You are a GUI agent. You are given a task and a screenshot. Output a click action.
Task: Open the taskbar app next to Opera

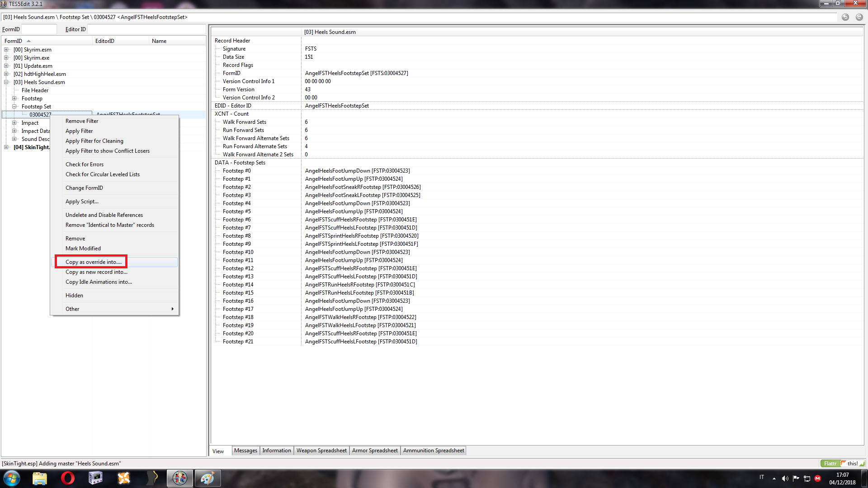96,478
